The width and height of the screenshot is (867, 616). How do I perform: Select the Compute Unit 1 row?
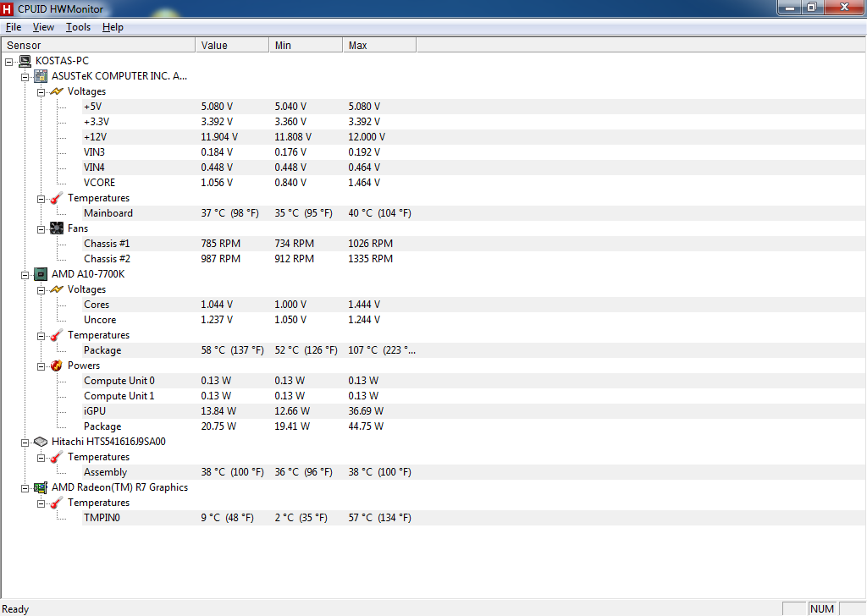pos(474,396)
